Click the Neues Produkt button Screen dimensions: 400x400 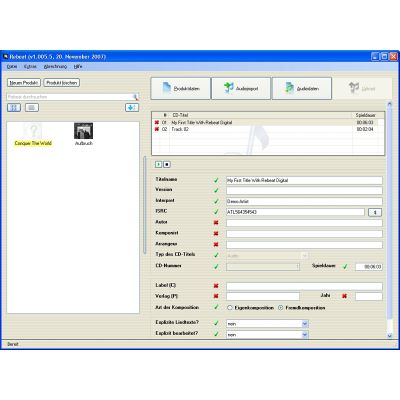24,83
